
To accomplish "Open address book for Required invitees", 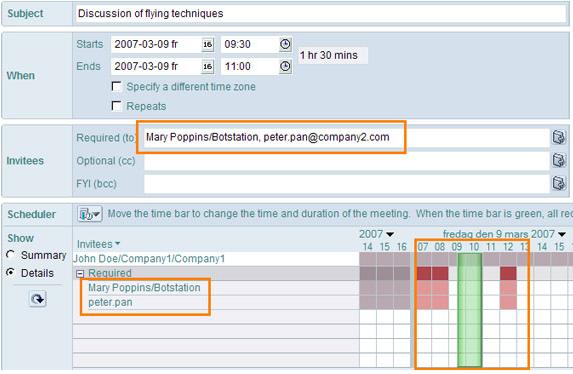I will tap(559, 137).
